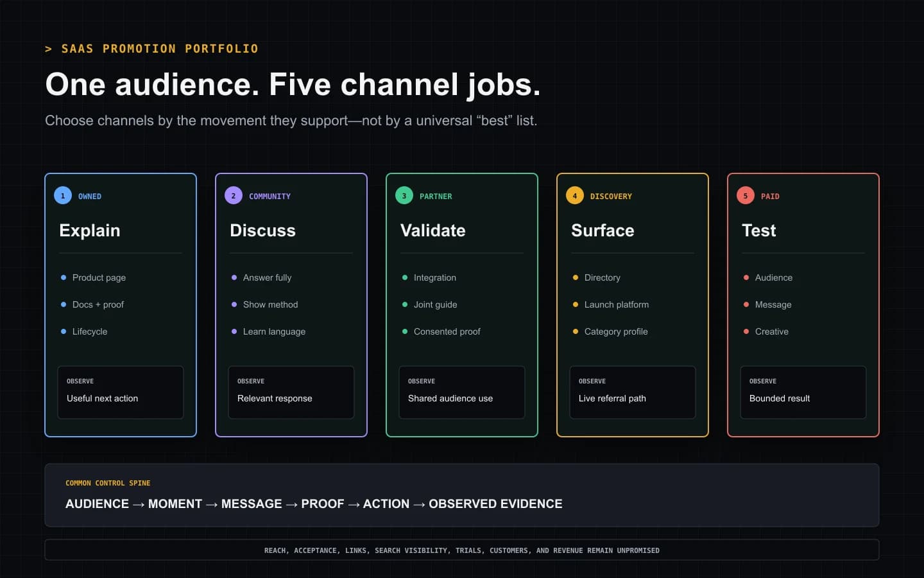This screenshot has width=924, height=578.
Task: Click OBSERVED EVIDENCE in the spine
Action: point(495,504)
